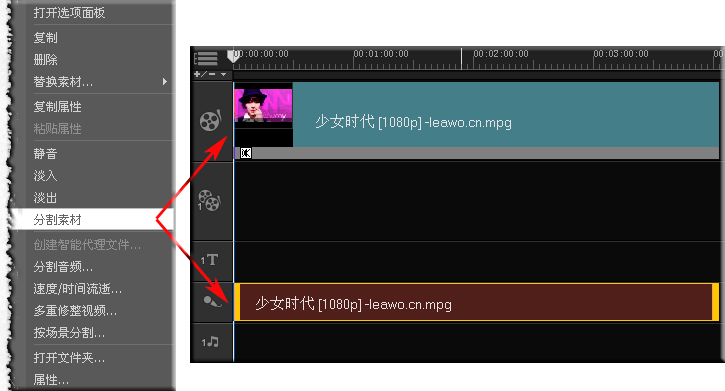Screen dimensions: 725x391
Task: Toggle 静音 mute option in menu
Action: [45, 153]
